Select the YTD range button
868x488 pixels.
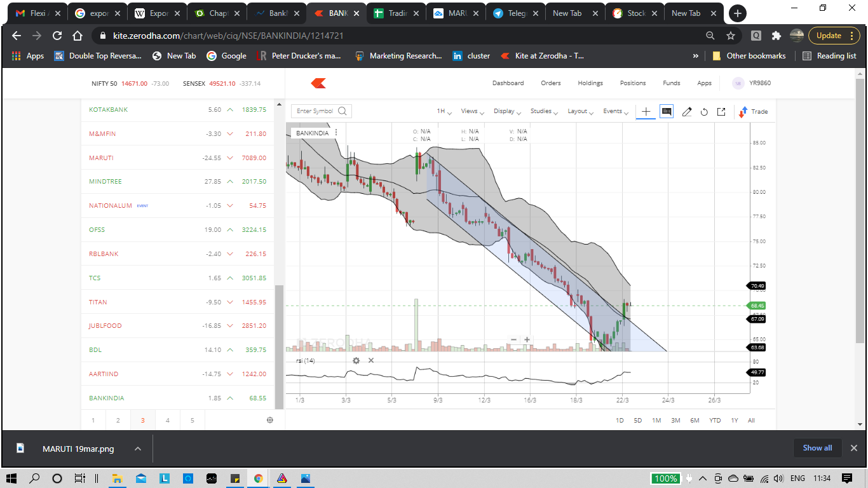pos(715,421)
